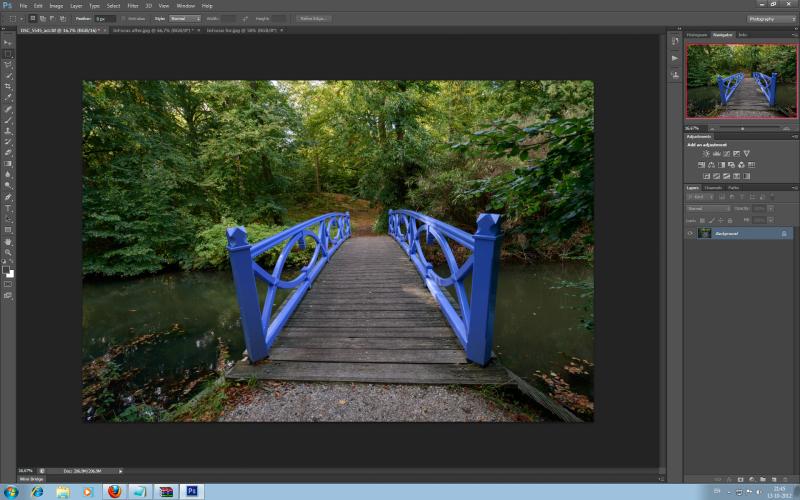800x500 pixels.
Task: Add a Levels adjustment
Action: (x=716, y=154)
